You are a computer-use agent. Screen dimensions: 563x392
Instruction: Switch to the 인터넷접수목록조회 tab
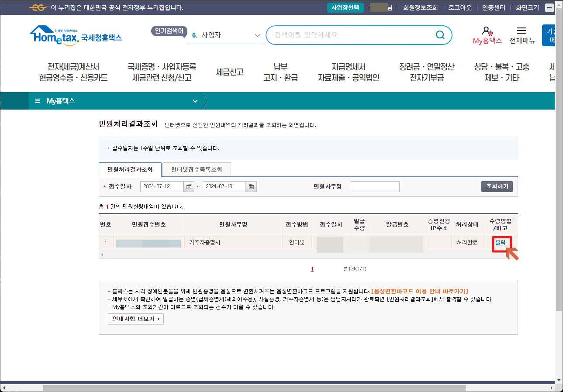tap(196, 169)
